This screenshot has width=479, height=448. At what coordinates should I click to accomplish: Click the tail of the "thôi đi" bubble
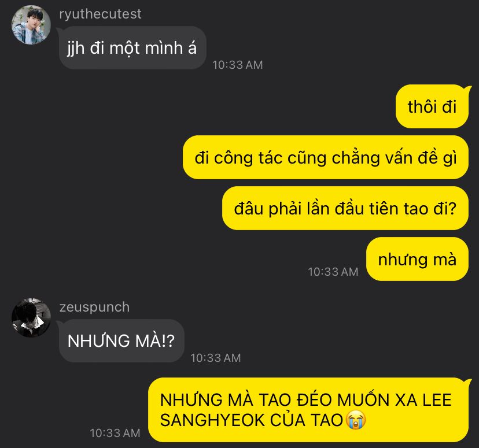[467, 88]
